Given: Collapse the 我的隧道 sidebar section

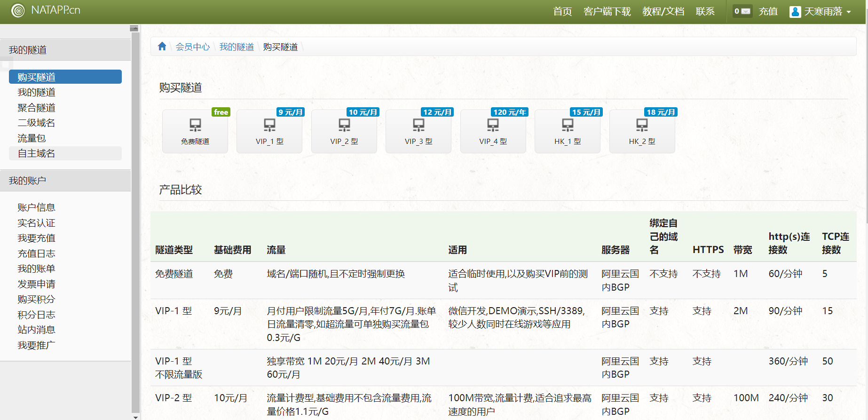Looking at the screenshot, I should tap(65, 50).
